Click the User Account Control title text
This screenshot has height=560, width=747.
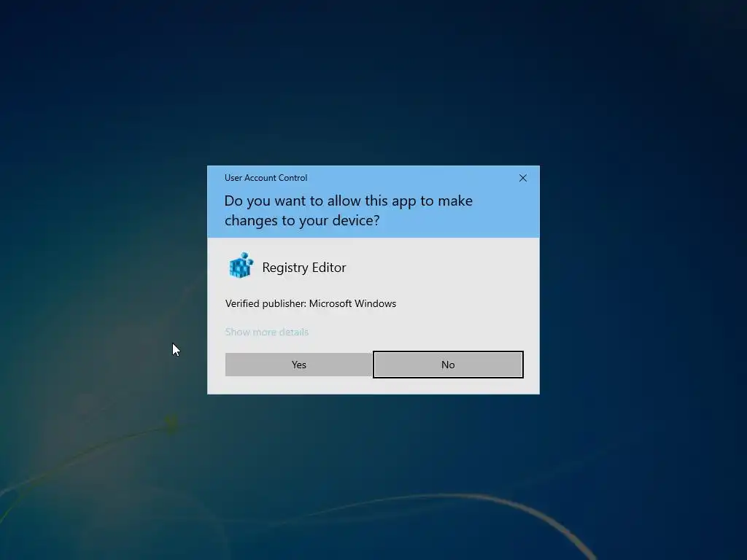266,178
